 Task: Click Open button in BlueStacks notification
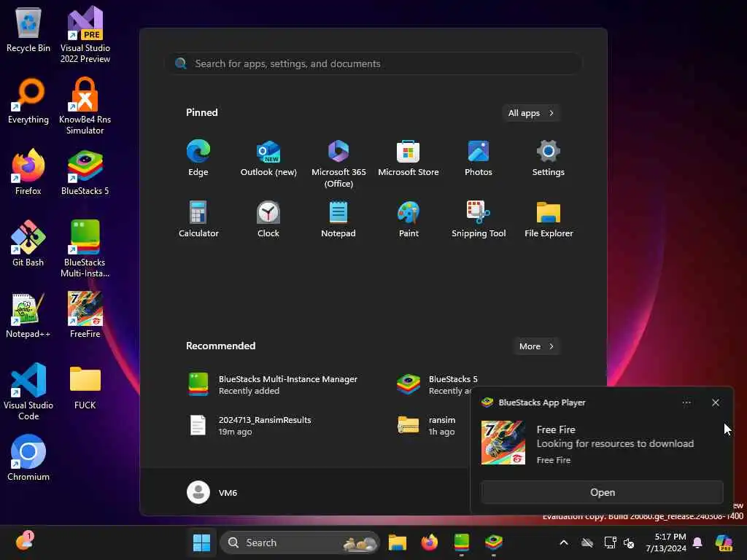point(602,492)
